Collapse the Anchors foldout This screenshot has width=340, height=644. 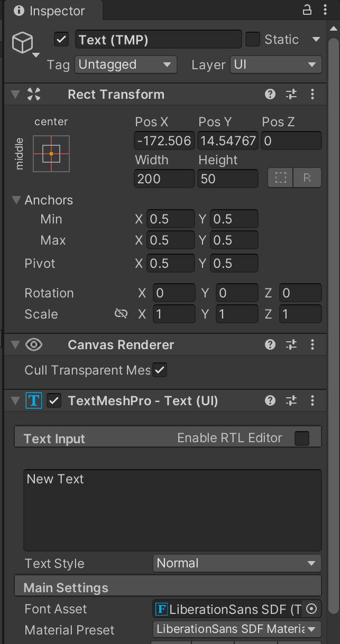(x=16, y=200)
